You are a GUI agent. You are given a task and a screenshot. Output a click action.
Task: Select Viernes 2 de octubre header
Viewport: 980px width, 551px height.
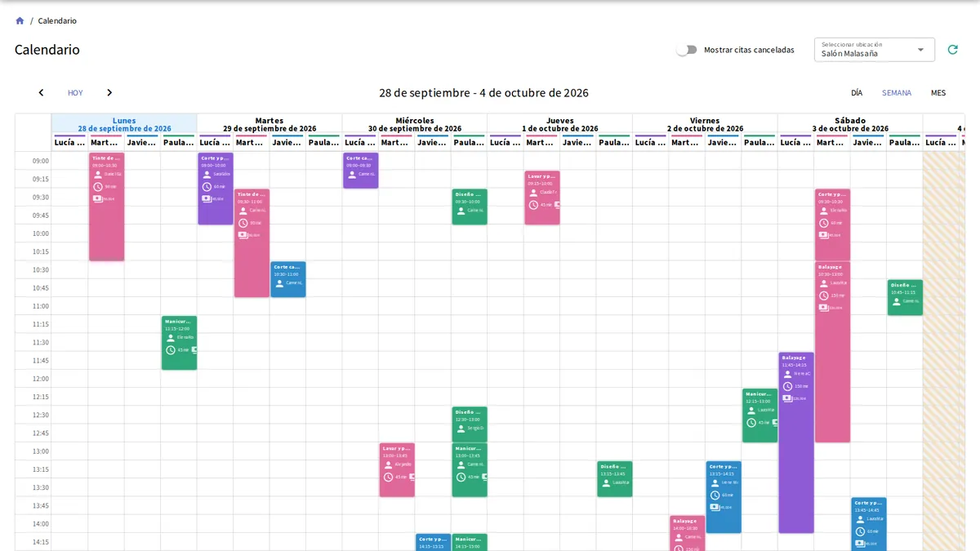point(705,124)
